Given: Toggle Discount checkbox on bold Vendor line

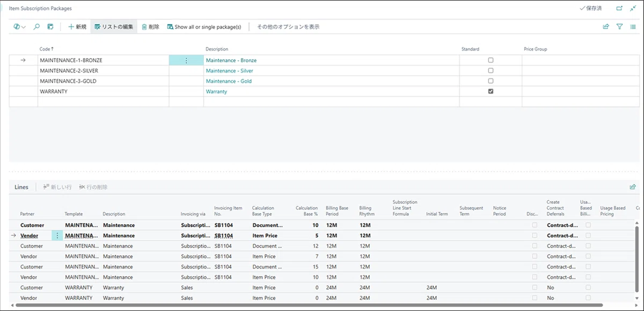Looking at the screenshot, I should tap(534, 235).
